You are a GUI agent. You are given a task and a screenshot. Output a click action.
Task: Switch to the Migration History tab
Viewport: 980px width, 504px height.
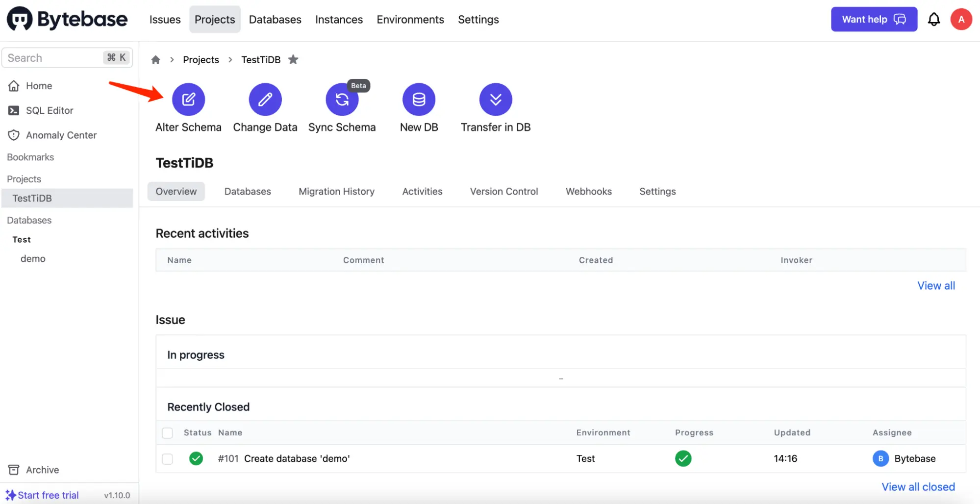point(336,191)
